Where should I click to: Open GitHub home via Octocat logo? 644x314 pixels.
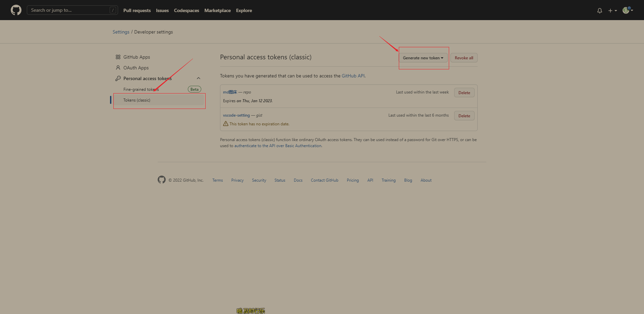(16, 10)
